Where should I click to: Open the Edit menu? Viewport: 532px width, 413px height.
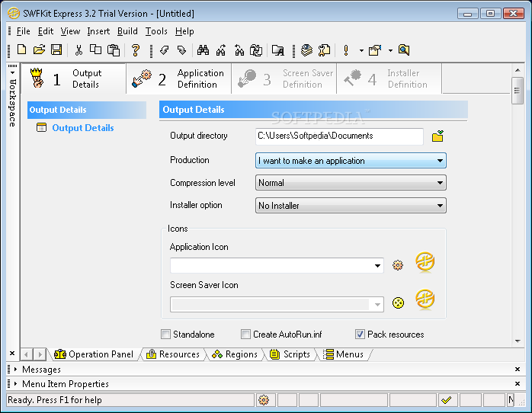tap(46, 31)
